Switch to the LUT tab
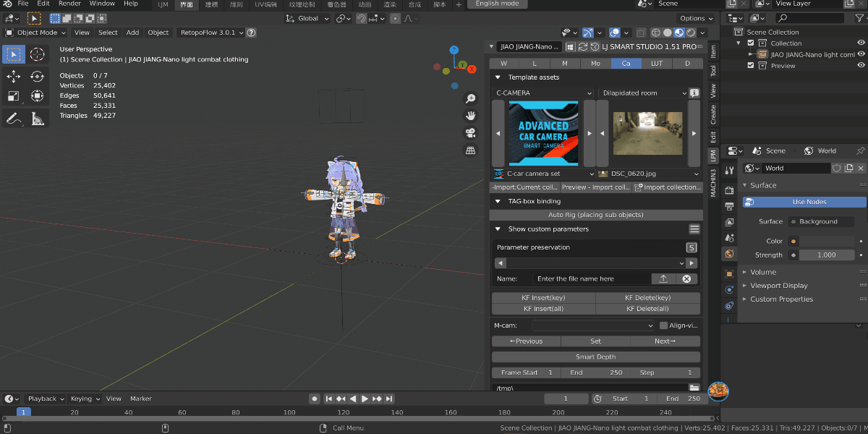Image resolution: width=868 pixels, height=434 pixels. point(656,64)
